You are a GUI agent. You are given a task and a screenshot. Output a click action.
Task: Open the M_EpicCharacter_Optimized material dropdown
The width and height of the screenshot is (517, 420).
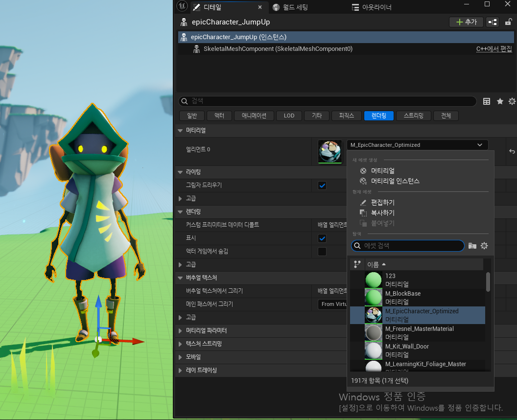tap(417, 145)
